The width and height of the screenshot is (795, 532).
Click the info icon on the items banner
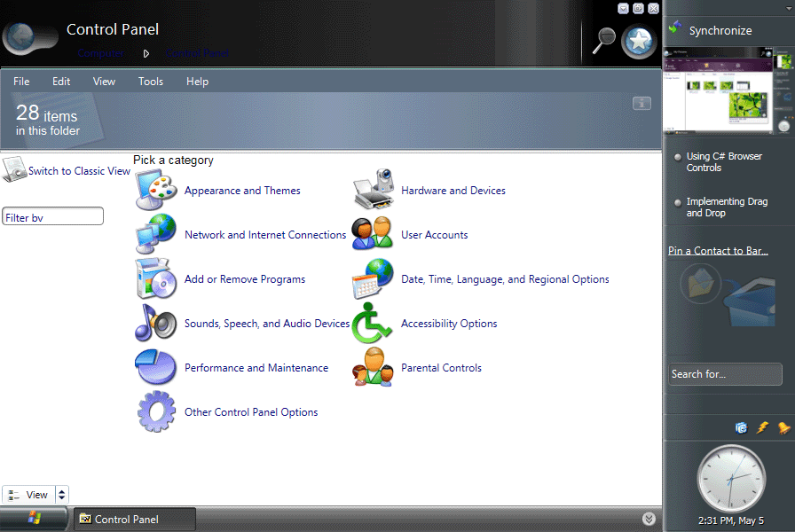coord(642,104)
